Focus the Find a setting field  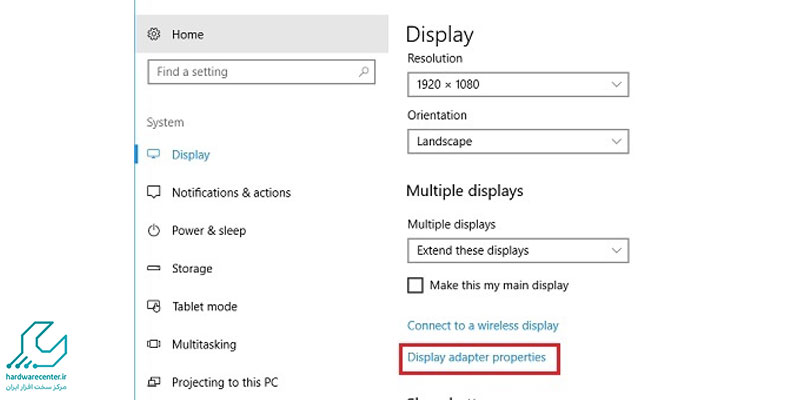point(261,72)
